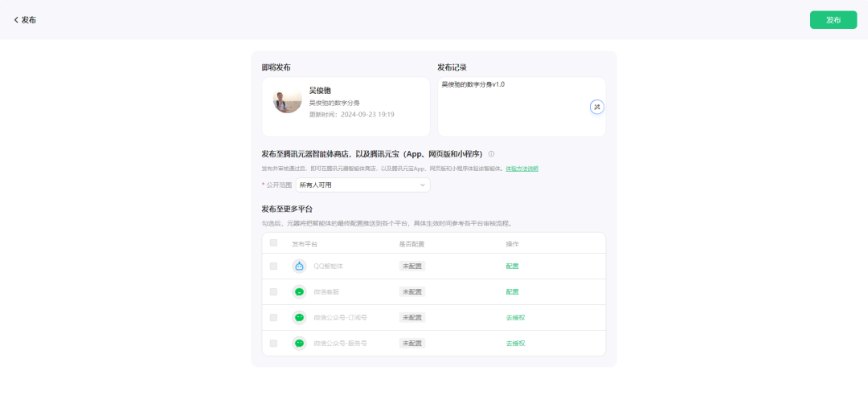Screen dimensions: 868x411
Task: Check the 微信客服 row checkbox
Action: (273, 291)
